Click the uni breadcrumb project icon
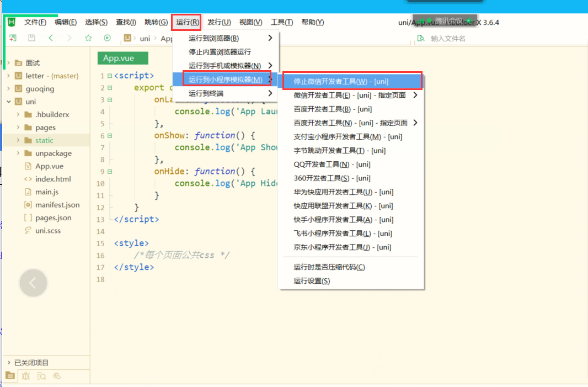 click(x=127, y=38)
